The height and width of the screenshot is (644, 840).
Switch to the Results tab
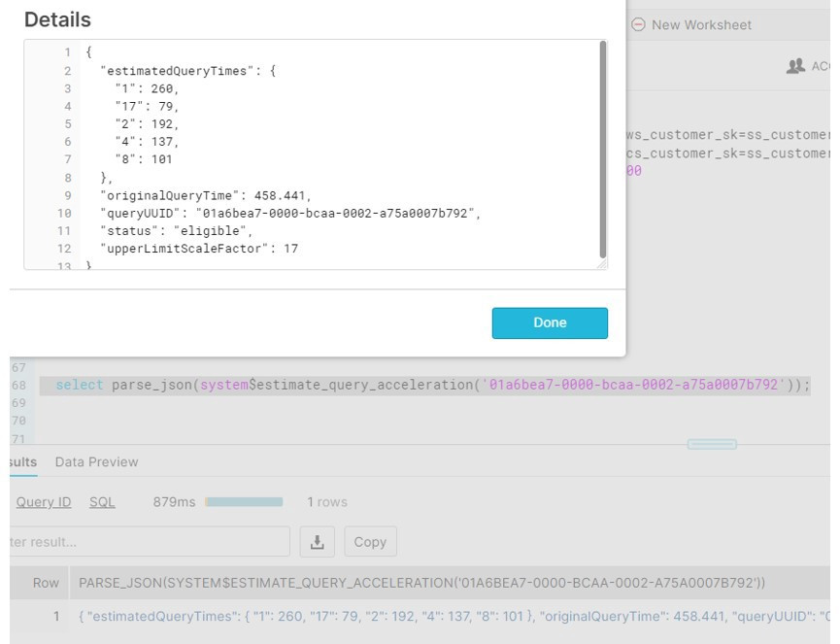[23, 461]
